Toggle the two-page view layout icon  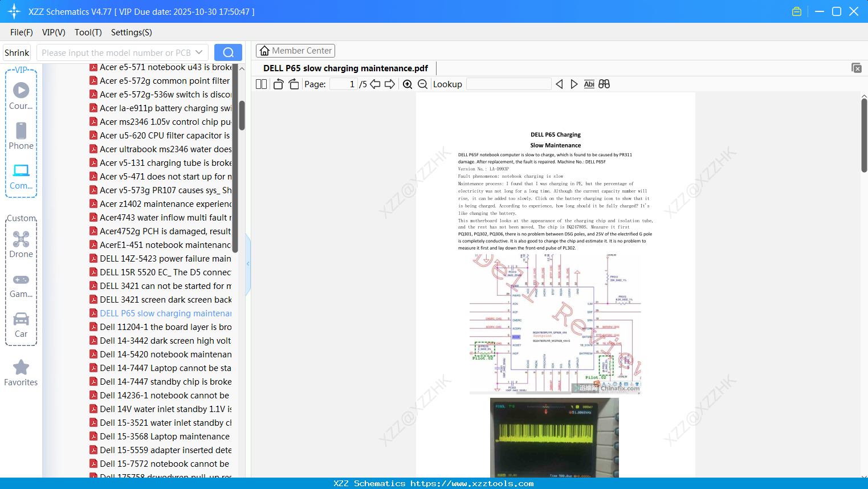click(x=262, y=84)
